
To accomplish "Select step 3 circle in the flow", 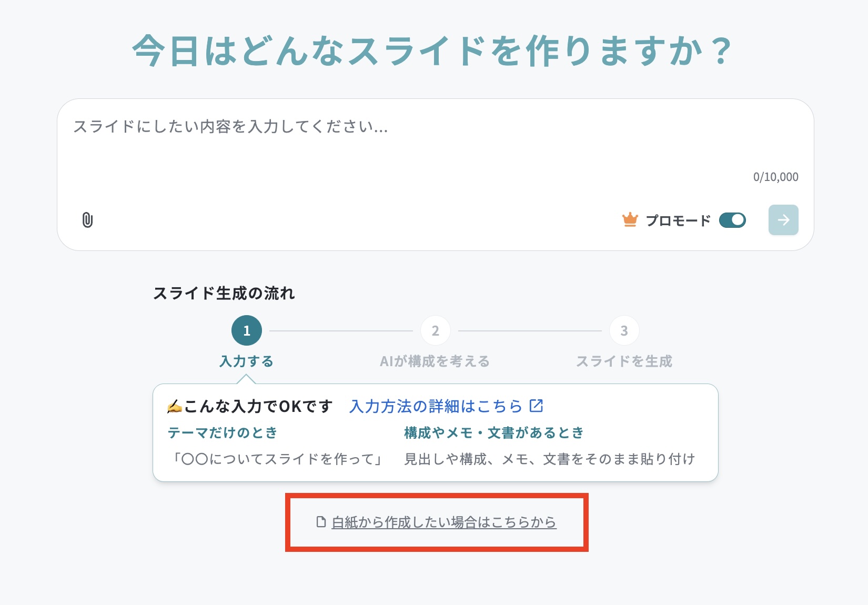I will pos(624,330).
